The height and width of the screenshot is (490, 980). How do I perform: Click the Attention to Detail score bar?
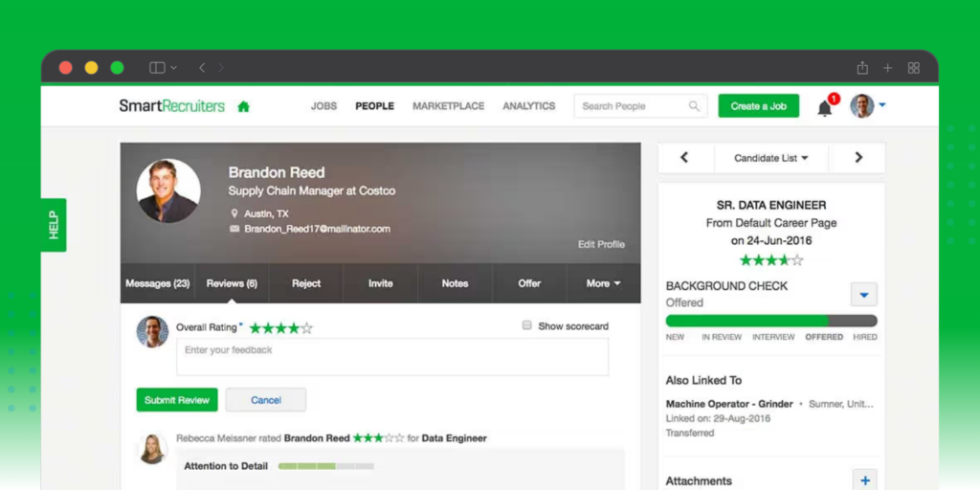[325, 466]
